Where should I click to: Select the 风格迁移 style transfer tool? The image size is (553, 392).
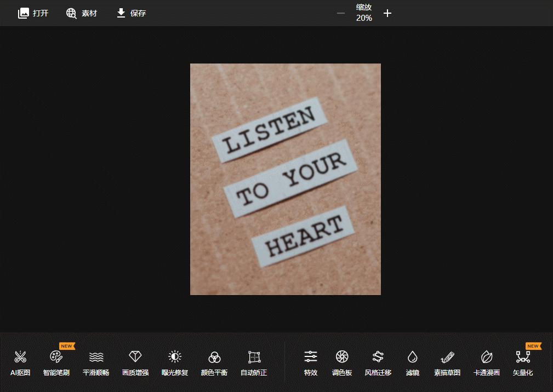(x=378, y=362)
